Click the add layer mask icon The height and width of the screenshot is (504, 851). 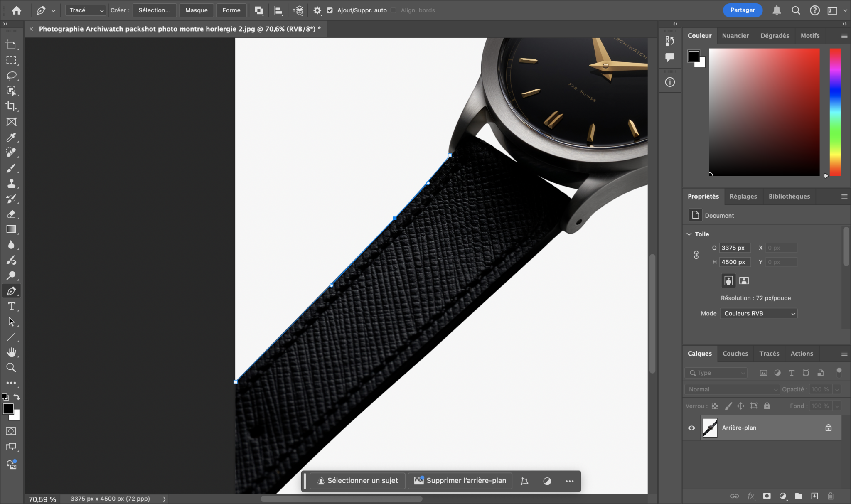(x=767, y=496)
